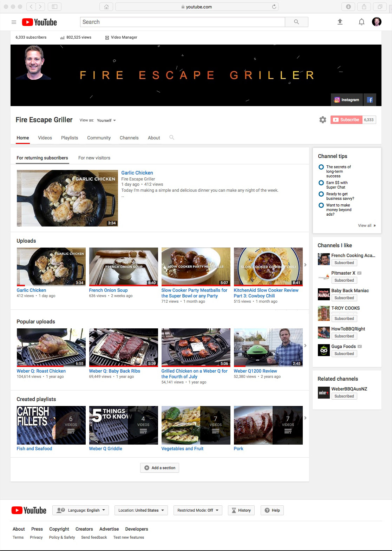Open the Weber Q: Baby Back Ribs title link
The image size is (392, 551).
115,371
